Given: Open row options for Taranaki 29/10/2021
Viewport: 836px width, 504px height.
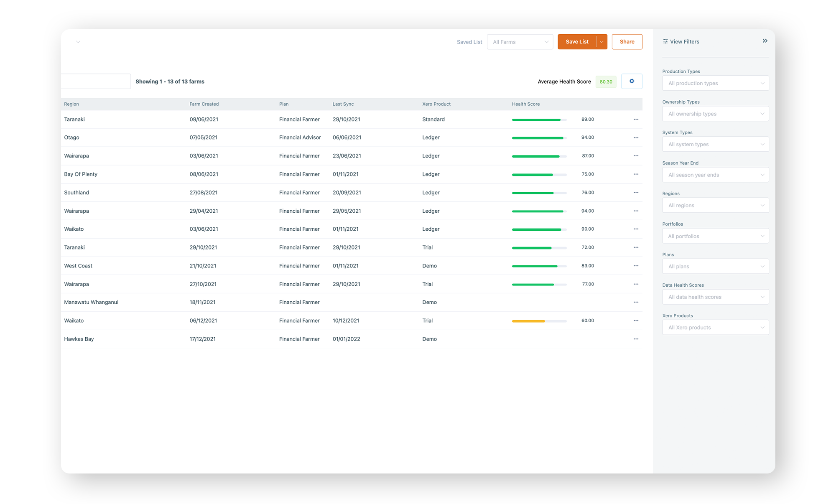Looking at the screenshot, I should point(636,247).
